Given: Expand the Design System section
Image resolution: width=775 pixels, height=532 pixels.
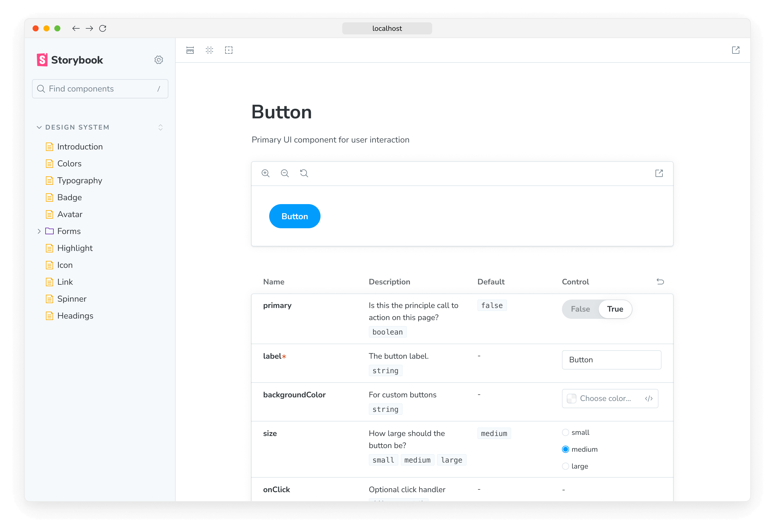Looking at the screenshot, I should [39, 127].
